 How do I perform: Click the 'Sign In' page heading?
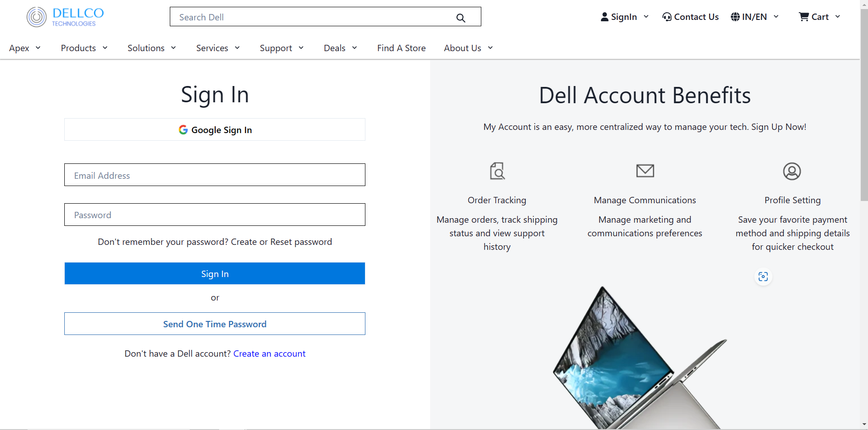coord(215,95)
